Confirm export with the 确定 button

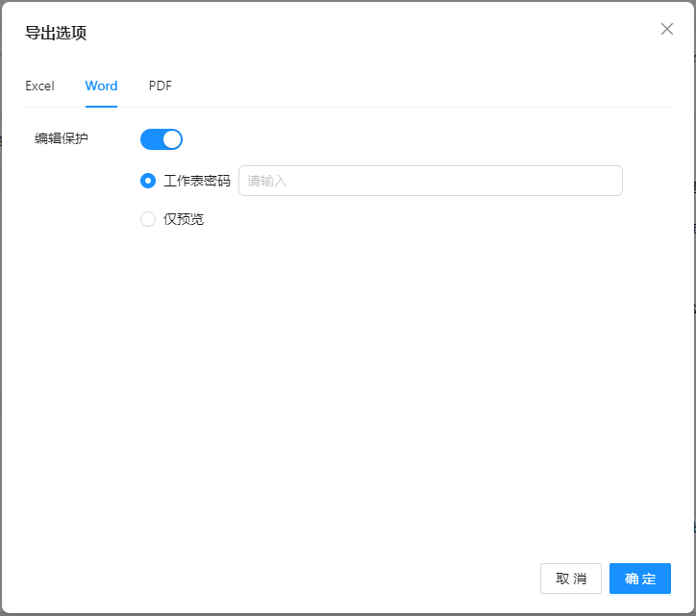click(639, 579)
